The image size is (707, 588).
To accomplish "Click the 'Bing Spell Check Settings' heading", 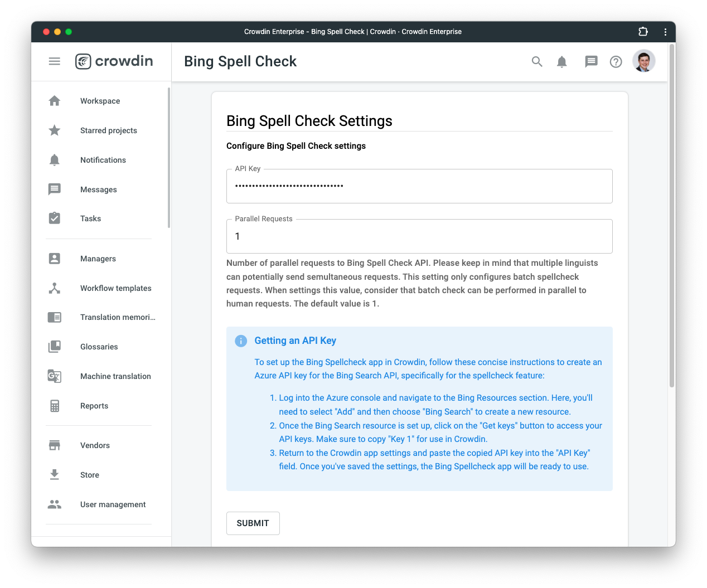I will click(x=309, y=121).
